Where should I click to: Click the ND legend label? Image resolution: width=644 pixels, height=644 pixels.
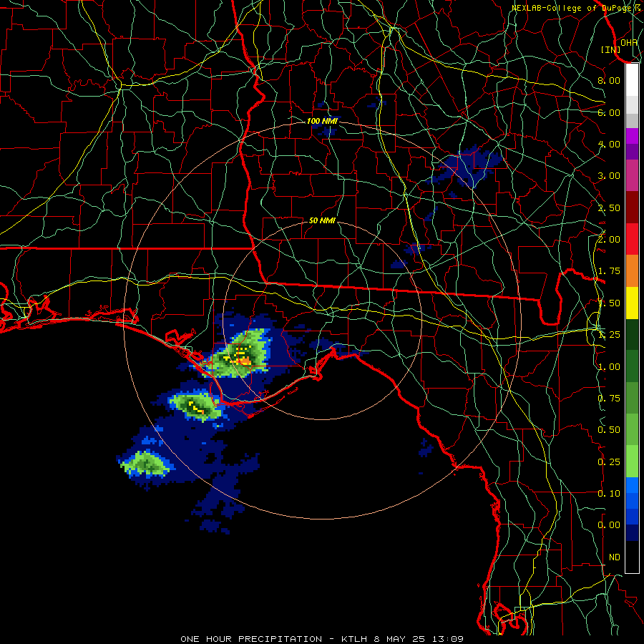(615, 557)
